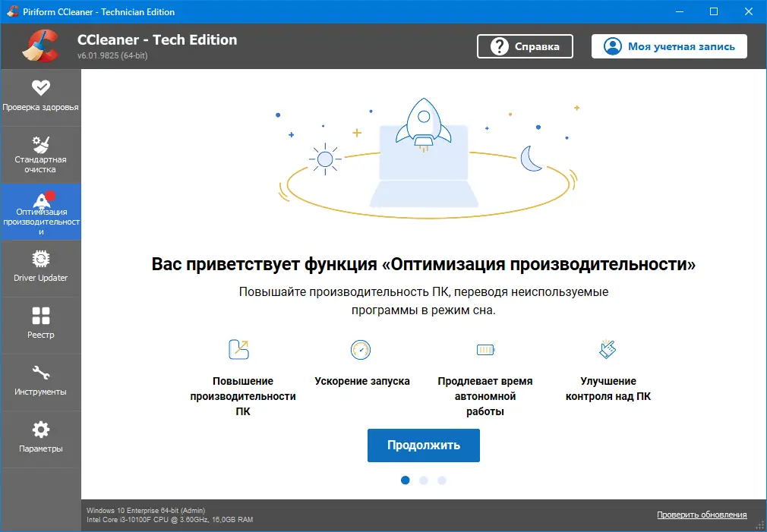This screenshot has width=767, height=532.
Task: Click the Улучшение контроля над ПК icon
Action: click(x=608, y=350)
